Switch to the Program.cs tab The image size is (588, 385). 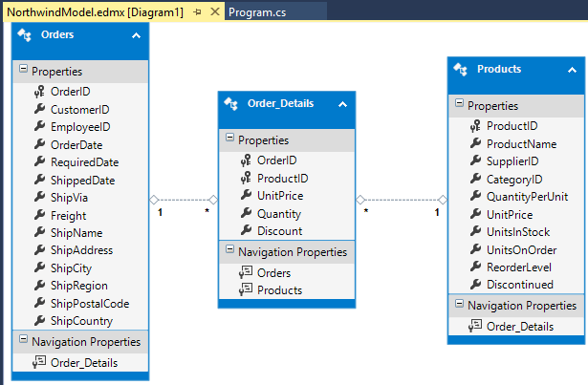[x=257, y=12]
